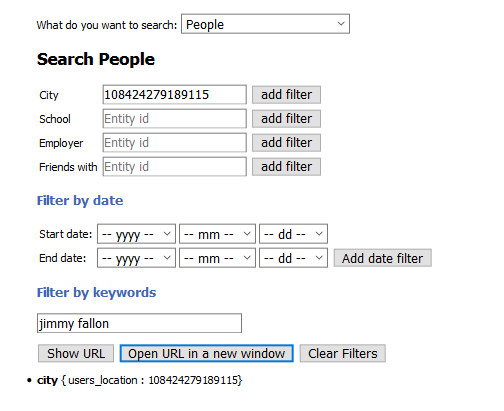Click the Add date filter button
This screenshot has height=411, width=504.
coord(383,258)
